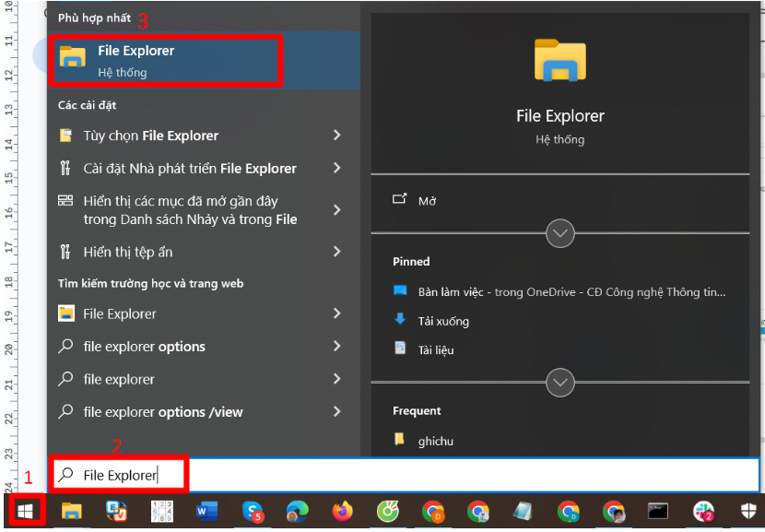Open the File Explorer best match result

(204, 61)
